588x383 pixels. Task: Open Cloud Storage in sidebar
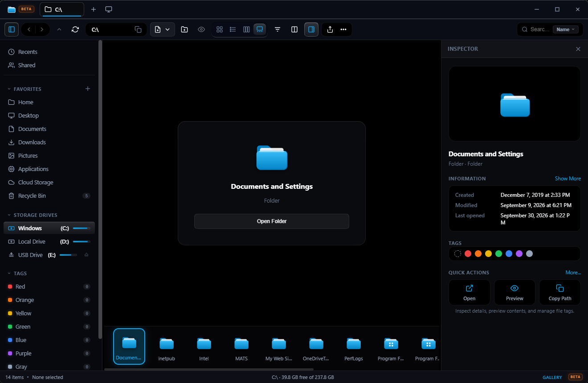click(x=49, y=182)
